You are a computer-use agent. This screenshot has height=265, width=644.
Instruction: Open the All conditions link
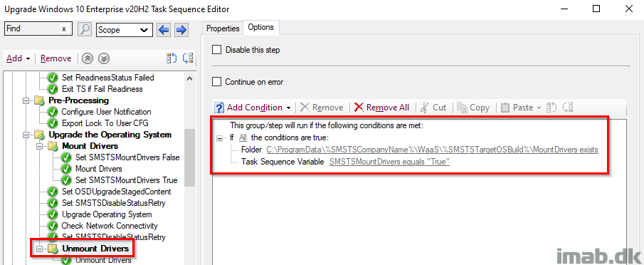(243, 137)
